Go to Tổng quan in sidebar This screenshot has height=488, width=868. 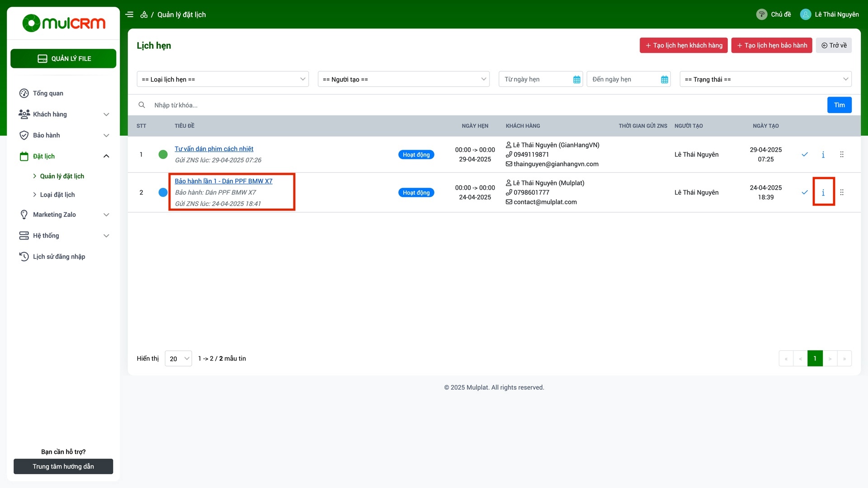[48, 93]
